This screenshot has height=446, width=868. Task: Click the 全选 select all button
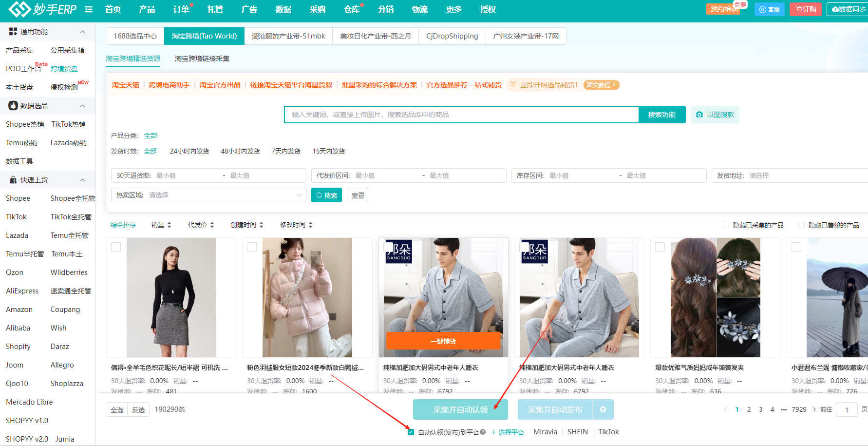click(x=117, y=409)
